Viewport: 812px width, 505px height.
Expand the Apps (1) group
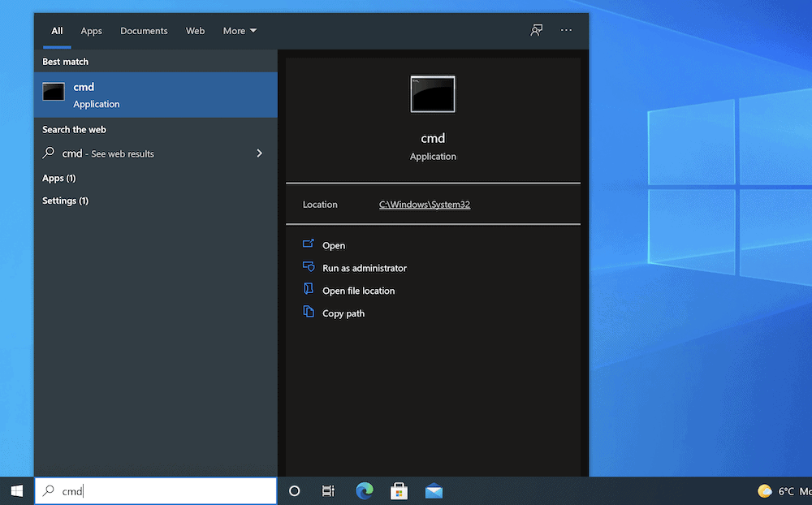coord(59,178)
